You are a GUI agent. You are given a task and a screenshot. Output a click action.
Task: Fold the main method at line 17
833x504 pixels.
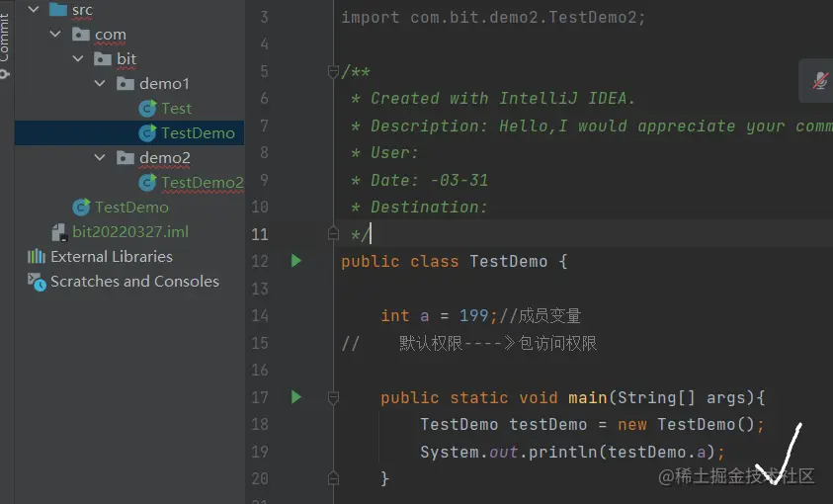point(333,398)
